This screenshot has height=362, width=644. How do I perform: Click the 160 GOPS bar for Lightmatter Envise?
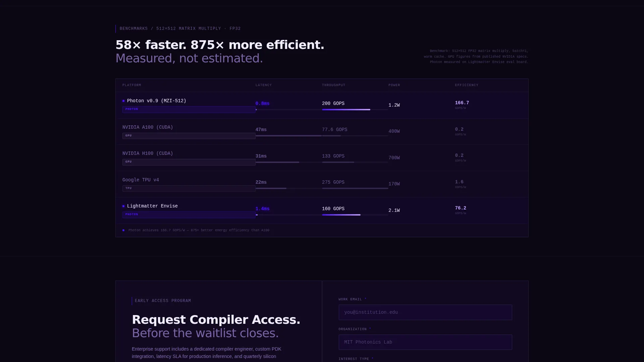[355, 215]
